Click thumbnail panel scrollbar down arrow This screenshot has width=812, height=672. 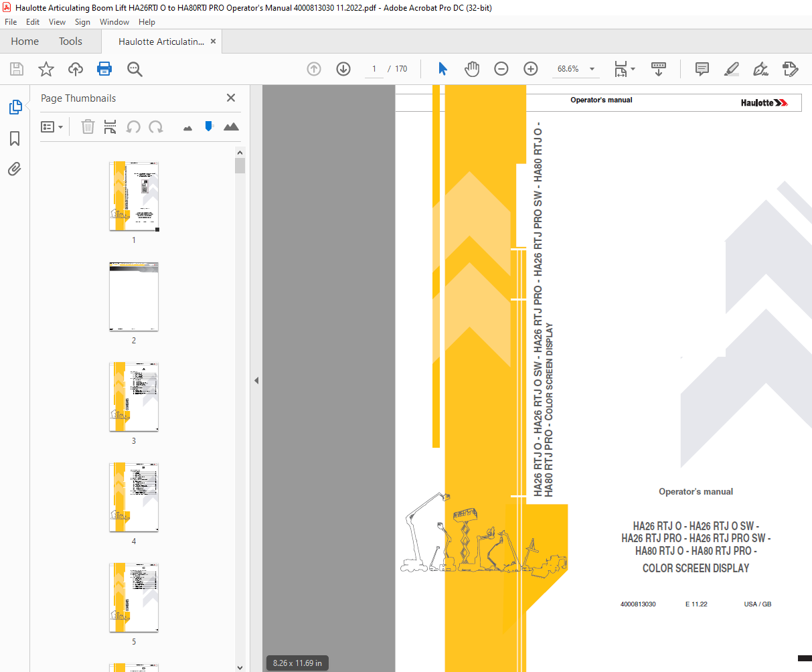tap(240, 667)
